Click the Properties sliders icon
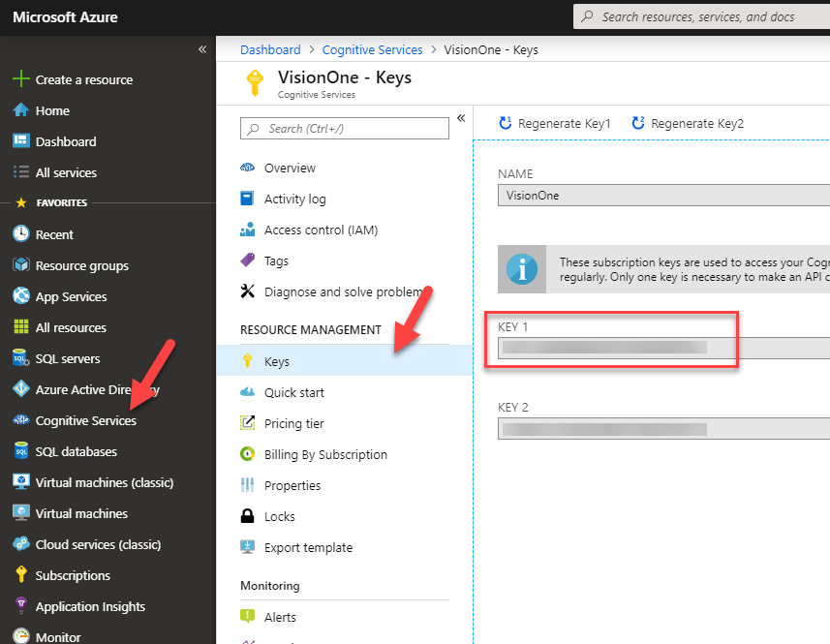The height and width of the screenshot is (644, 830). coord(247,485)
